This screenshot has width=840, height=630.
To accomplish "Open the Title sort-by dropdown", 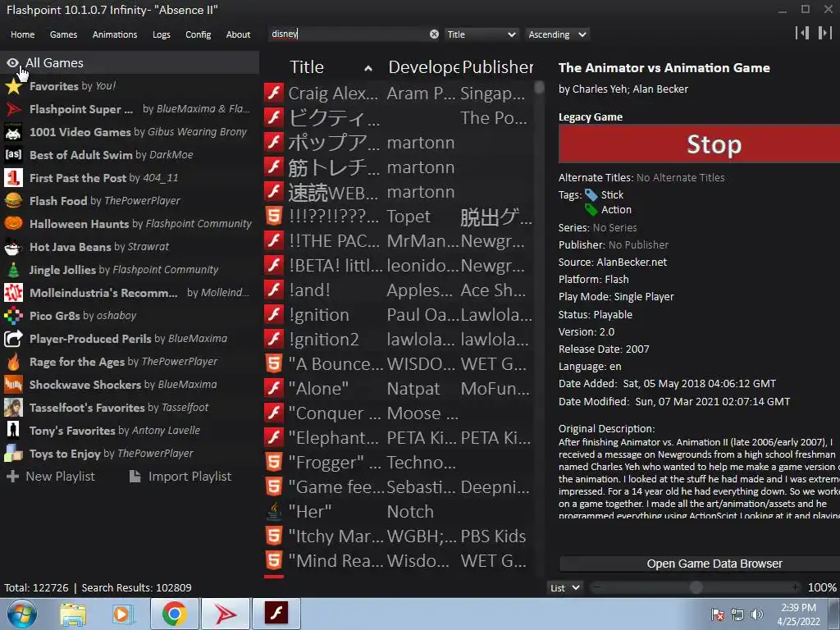I will [481, 34].
